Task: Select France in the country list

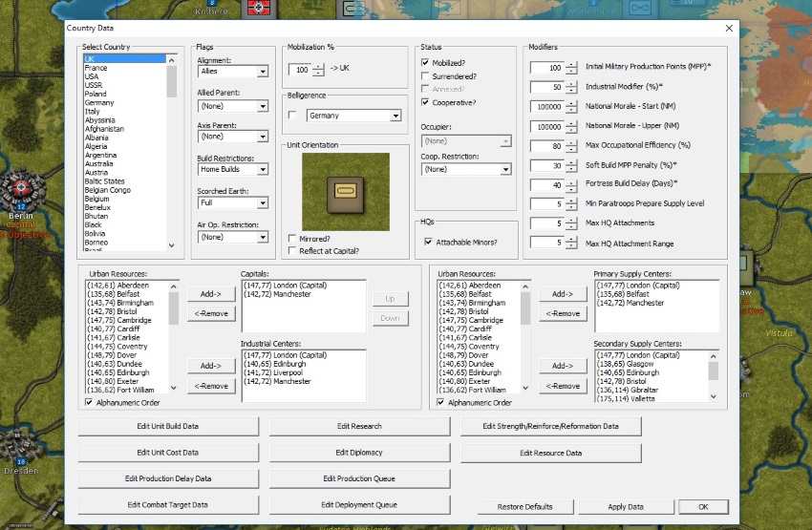Action: tap(96, 68)
